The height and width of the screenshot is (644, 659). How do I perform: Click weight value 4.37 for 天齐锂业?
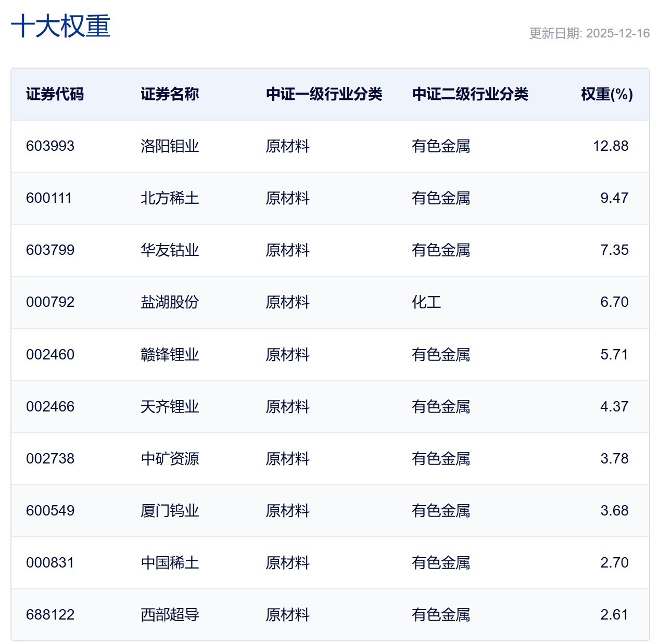click(614, 407)
